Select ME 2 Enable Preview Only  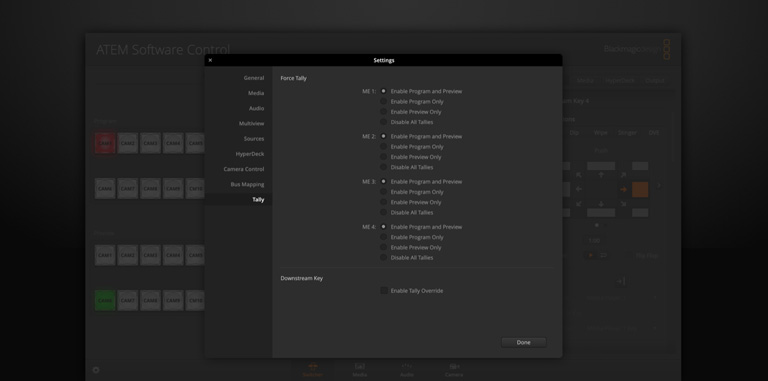384,157
